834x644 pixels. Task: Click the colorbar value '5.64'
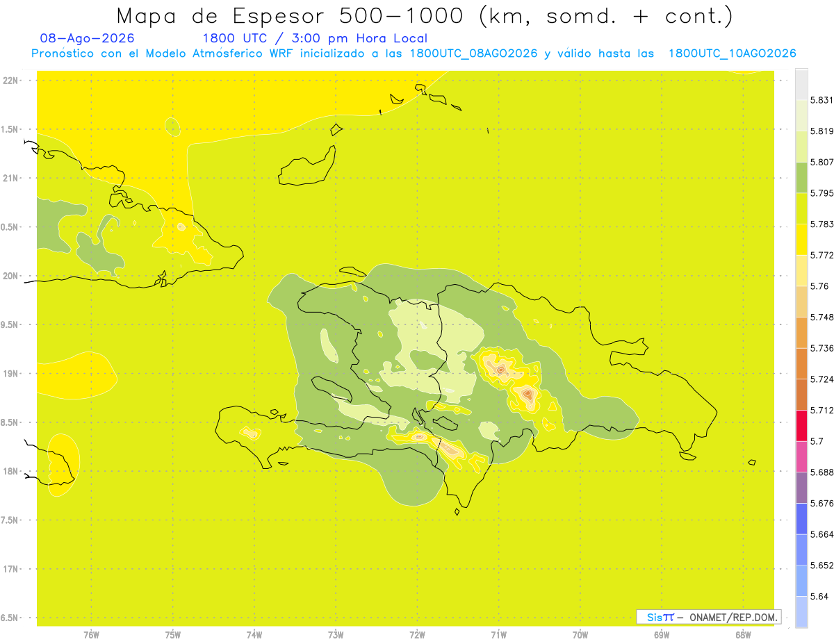click(819, 596)
